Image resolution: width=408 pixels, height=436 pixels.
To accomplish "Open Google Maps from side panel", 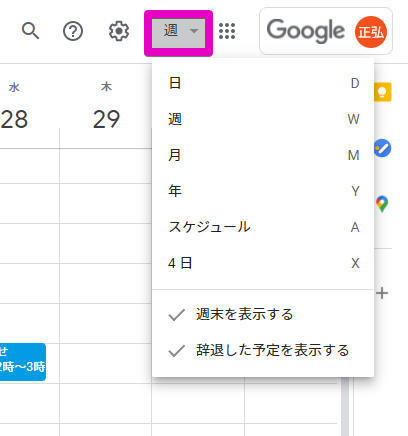I will point(382,204).
